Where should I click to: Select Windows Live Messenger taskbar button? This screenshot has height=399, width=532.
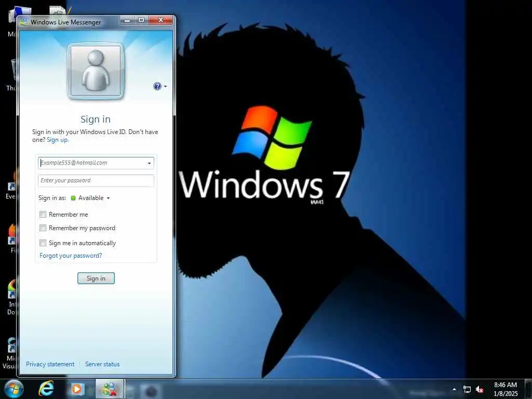(110, 389)
